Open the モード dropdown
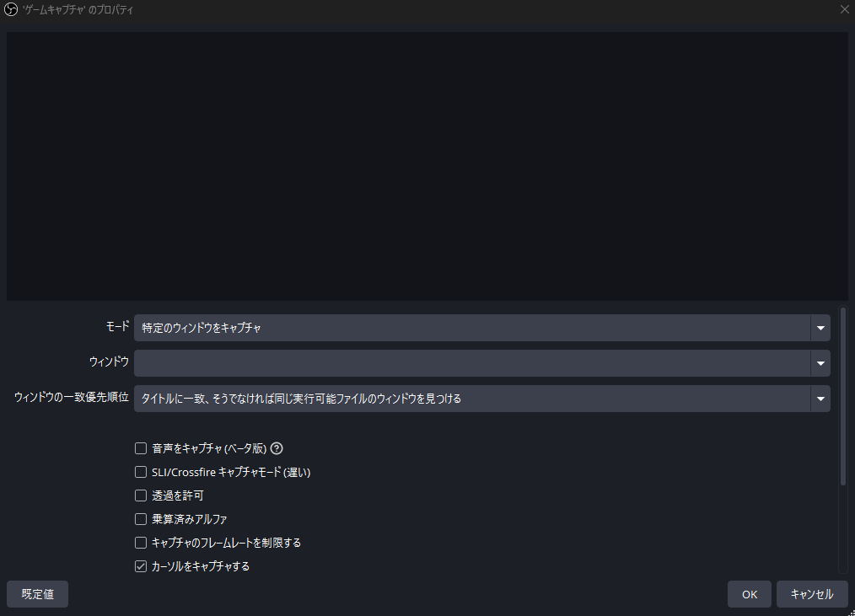This screenshot has height=616, width=855. 482,328
